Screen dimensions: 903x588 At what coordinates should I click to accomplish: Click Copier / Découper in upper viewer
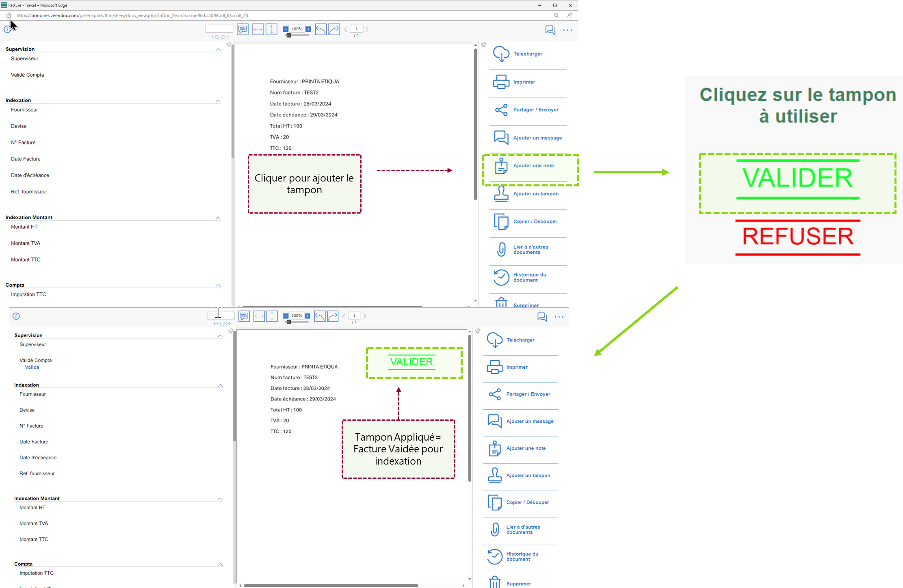click(x=535, y=222)
